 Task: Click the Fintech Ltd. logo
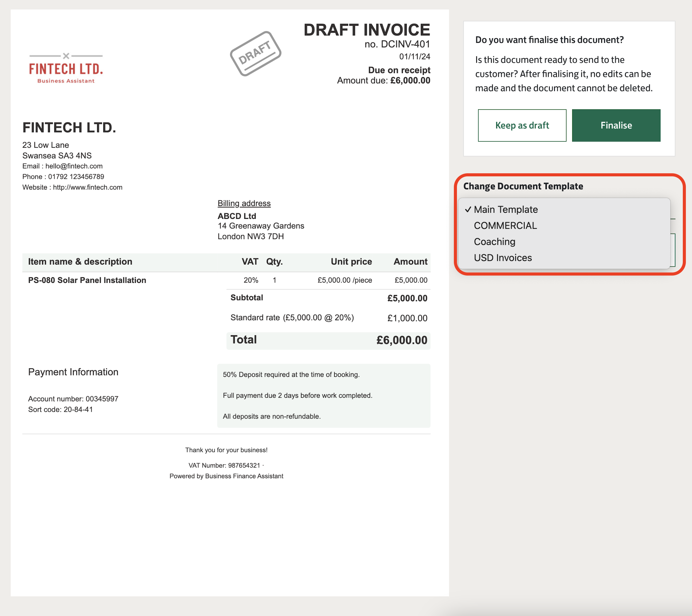[x=66, y=68]
